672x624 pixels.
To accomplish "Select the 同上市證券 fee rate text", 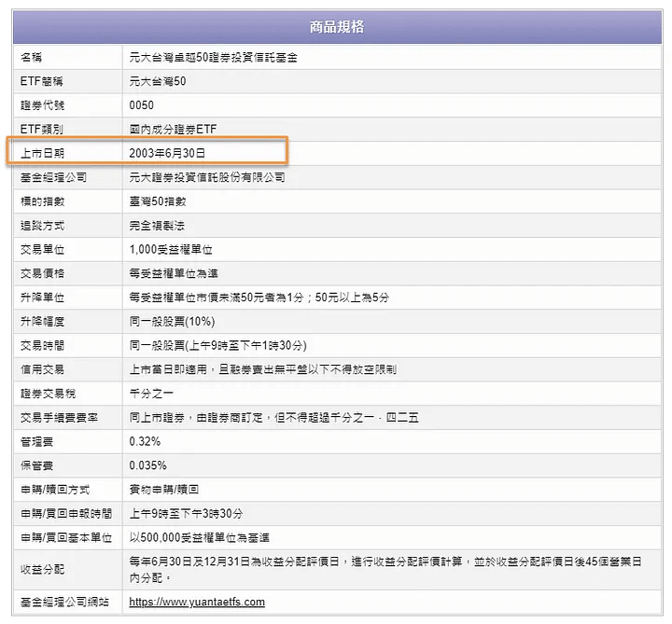I will (273, 417).
